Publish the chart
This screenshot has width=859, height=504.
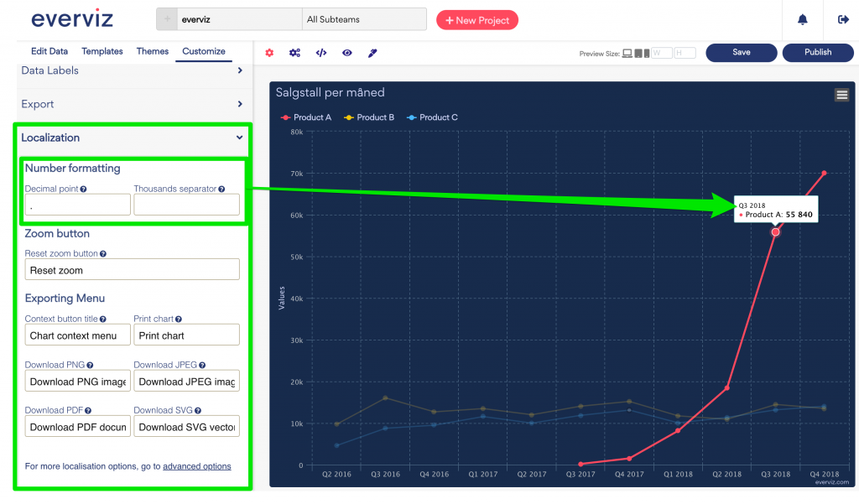click(x=818, y=53)
